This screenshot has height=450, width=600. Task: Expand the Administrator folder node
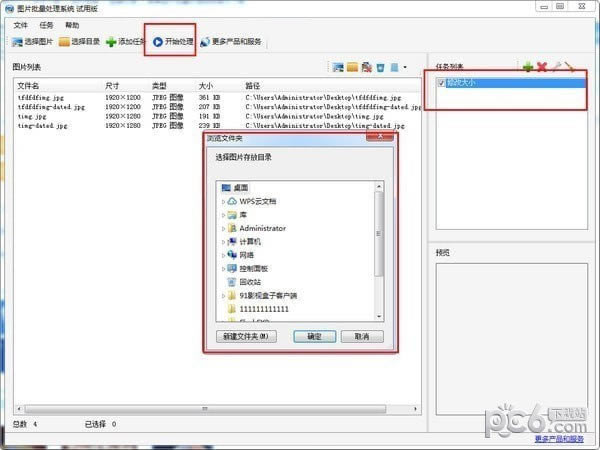click(x=223, y=228)
